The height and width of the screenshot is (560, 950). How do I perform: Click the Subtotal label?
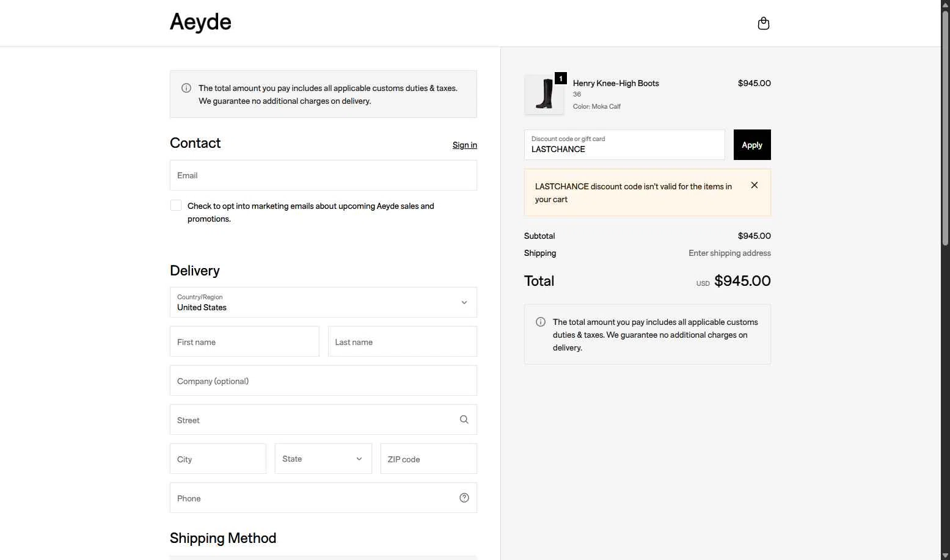(539, 236)
